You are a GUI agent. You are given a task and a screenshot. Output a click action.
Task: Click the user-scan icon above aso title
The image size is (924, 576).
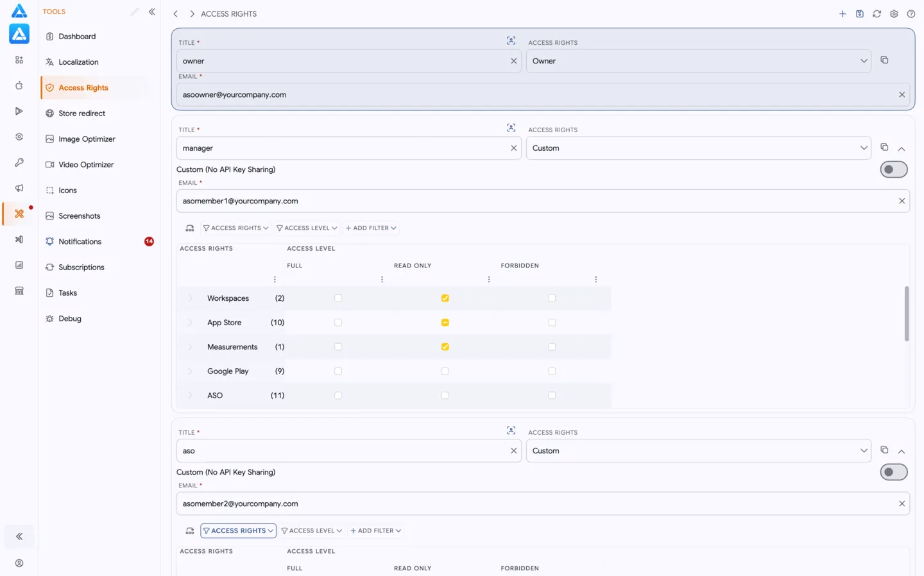(x=511, y=430)
